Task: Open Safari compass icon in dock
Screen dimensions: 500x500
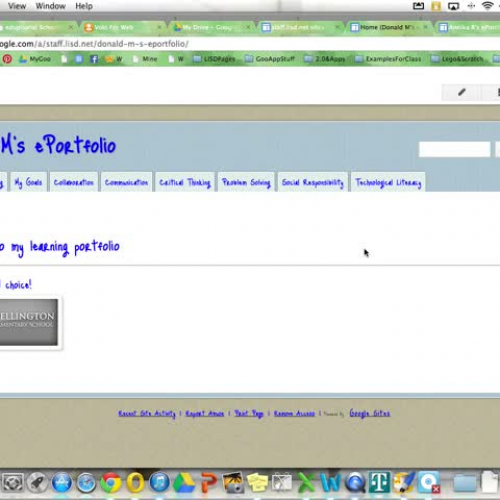Action: [x=86, y=482]
